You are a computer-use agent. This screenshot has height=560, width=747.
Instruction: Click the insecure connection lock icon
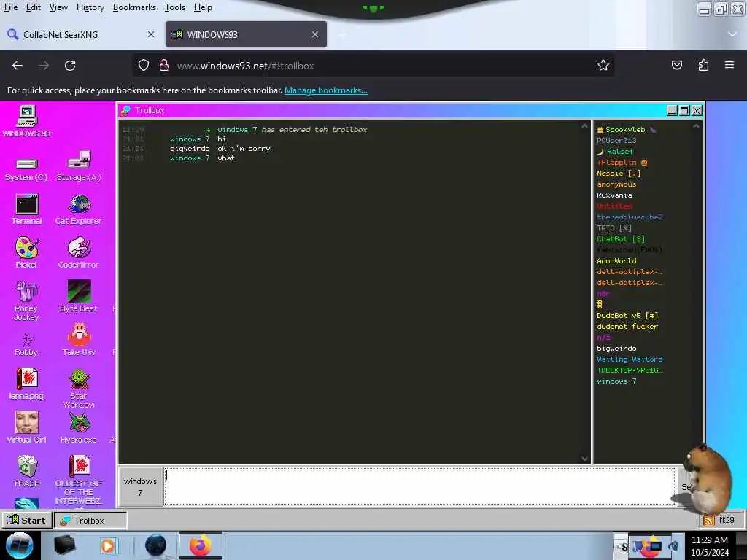(x=164, y=66)
